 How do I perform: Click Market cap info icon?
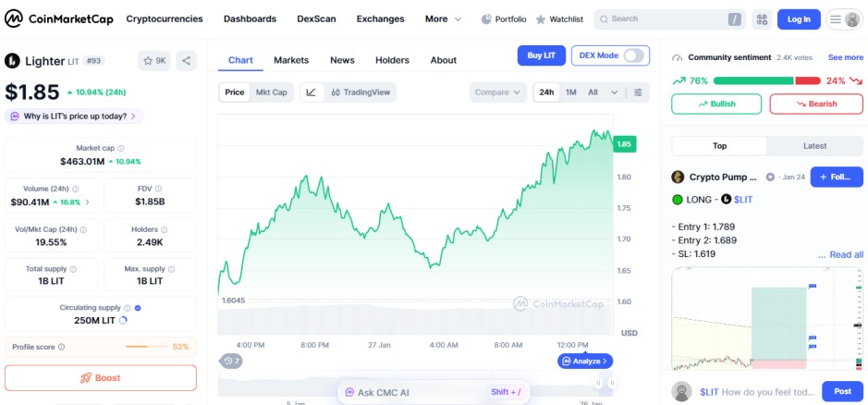point(121,149)
